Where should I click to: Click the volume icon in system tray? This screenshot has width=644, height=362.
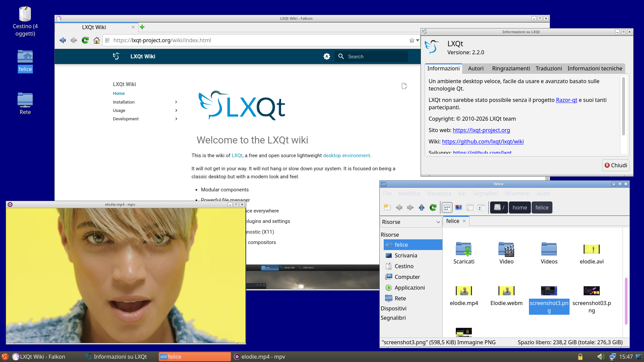pyautogui.click(x=601, y=357)
